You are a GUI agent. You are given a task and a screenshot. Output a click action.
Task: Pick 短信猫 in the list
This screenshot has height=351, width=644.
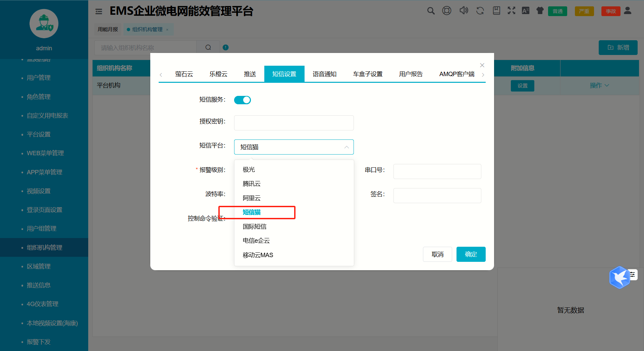tap(294, 212)
